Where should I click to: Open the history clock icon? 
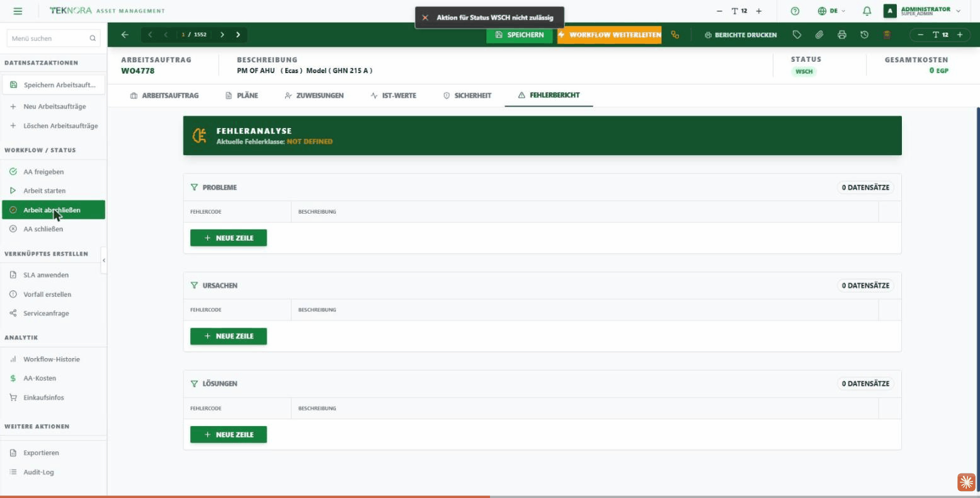[865, 35]
